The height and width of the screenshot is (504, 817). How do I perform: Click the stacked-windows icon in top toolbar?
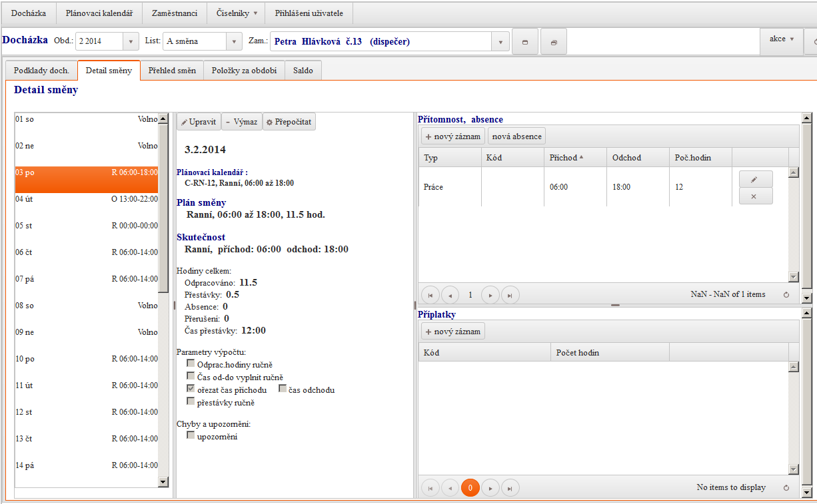tap(553, 42)
